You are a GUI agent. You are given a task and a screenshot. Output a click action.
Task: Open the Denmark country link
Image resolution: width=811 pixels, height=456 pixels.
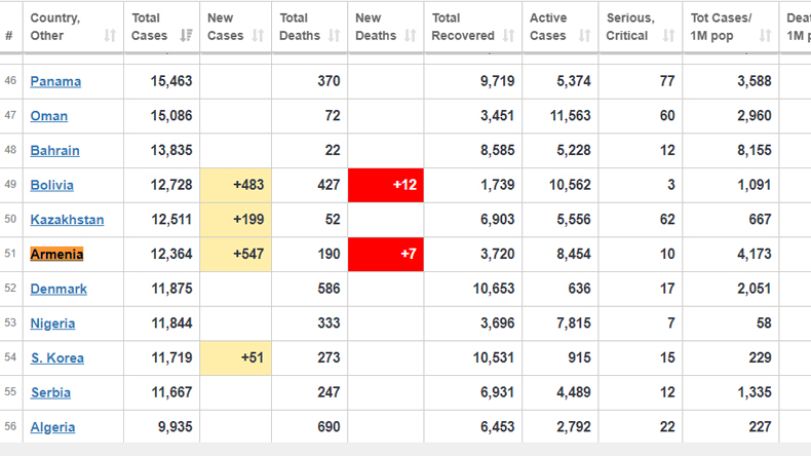58,289
